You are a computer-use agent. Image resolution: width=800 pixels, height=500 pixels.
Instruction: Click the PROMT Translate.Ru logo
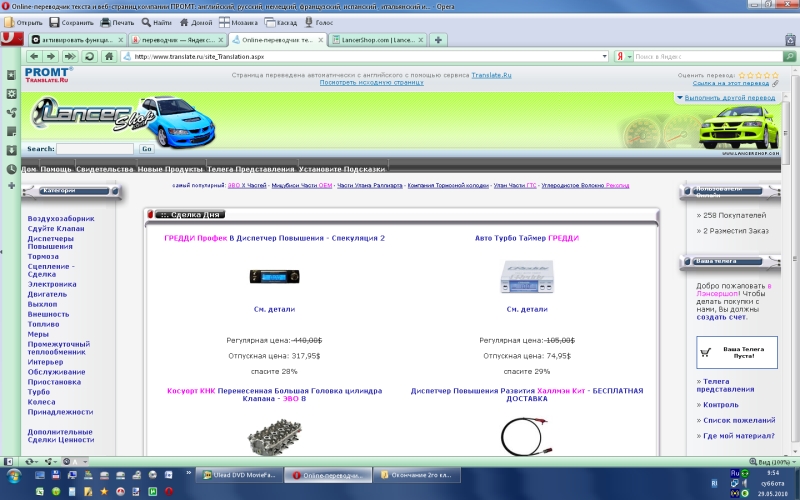pos(48,74)
